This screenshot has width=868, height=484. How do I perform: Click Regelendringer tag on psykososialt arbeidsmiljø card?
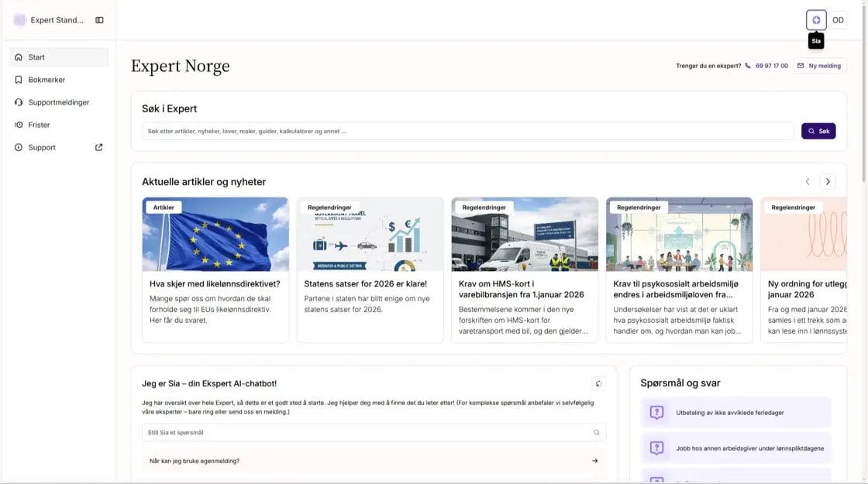[x=639, y=208]
